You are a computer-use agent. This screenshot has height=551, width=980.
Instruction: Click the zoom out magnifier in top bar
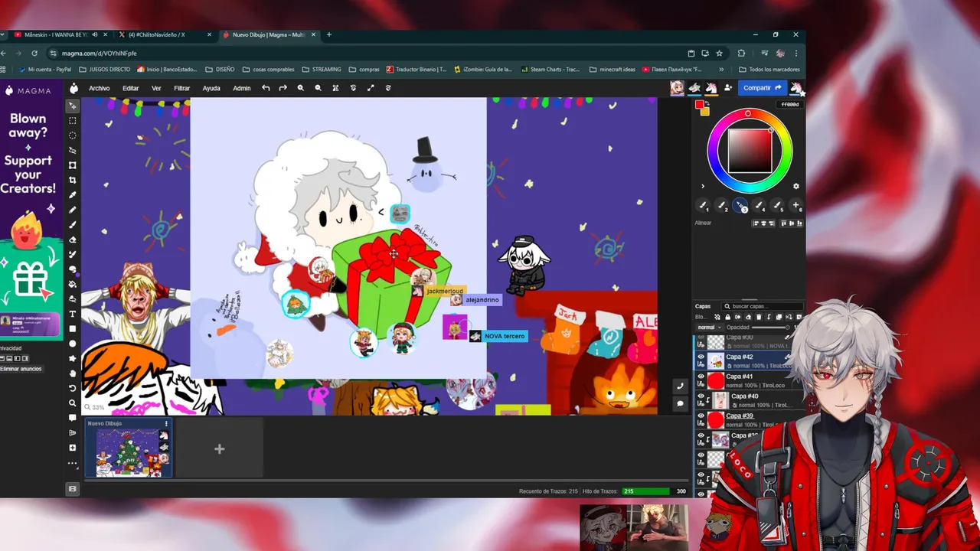(x=318, y=88)
